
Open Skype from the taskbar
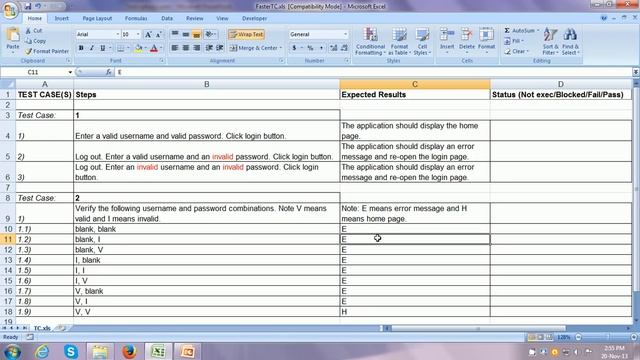click(x=71, y=351)
